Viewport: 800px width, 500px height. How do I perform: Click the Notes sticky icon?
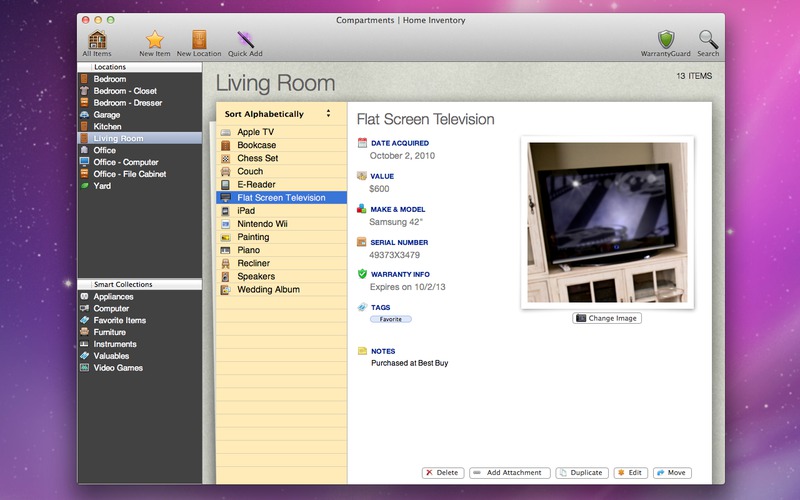tap(362, 351)
